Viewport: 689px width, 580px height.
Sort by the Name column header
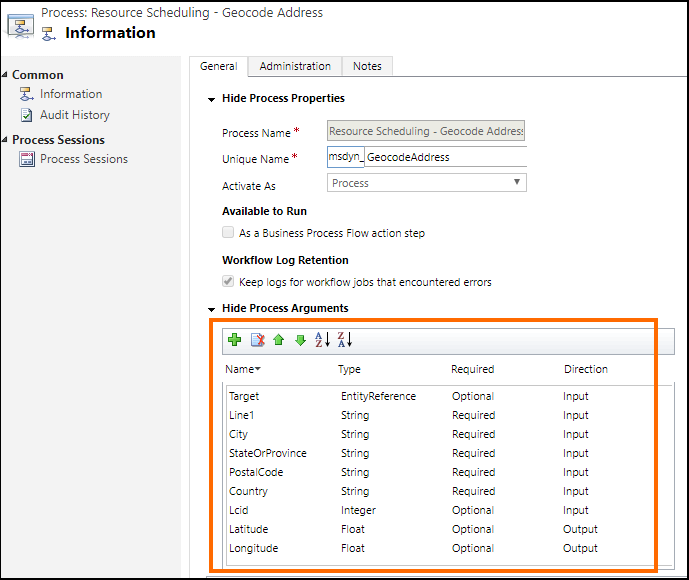tap(243, 369)
